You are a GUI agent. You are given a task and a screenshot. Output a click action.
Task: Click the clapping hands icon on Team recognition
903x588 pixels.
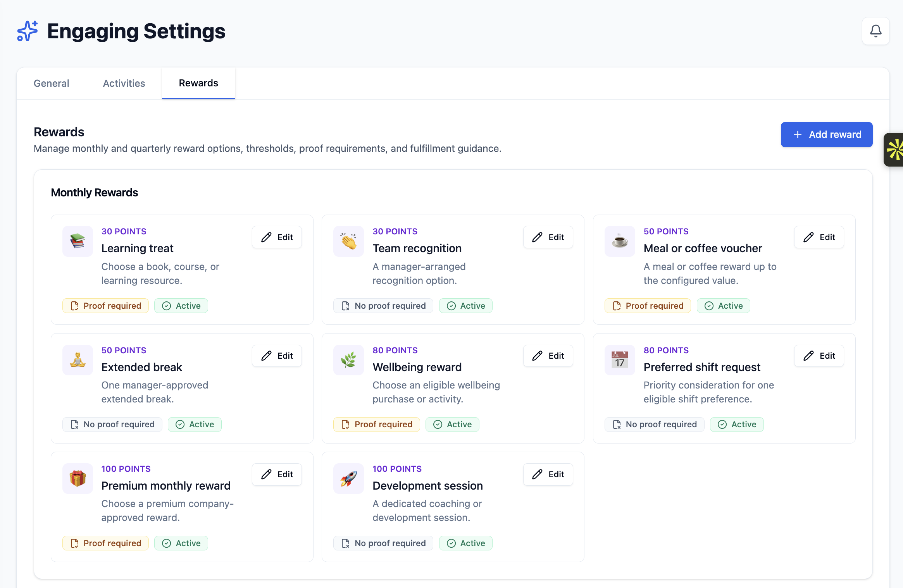pos(348,241)
